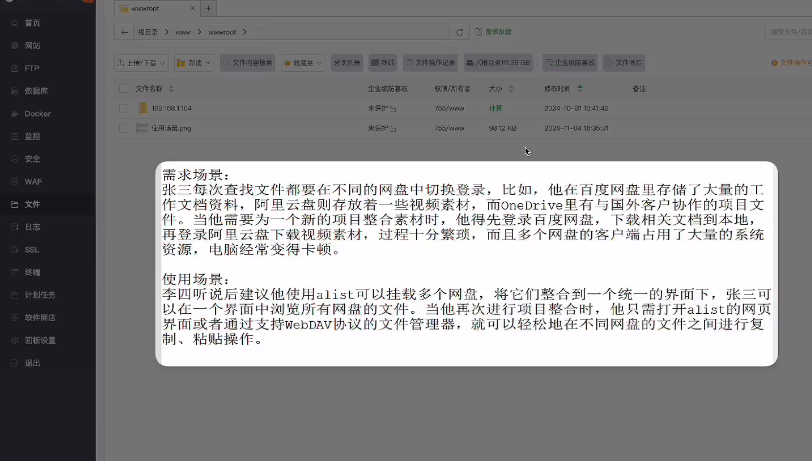Check the box for 使用场景.png
812x461 pixels.
click(124, 128)
